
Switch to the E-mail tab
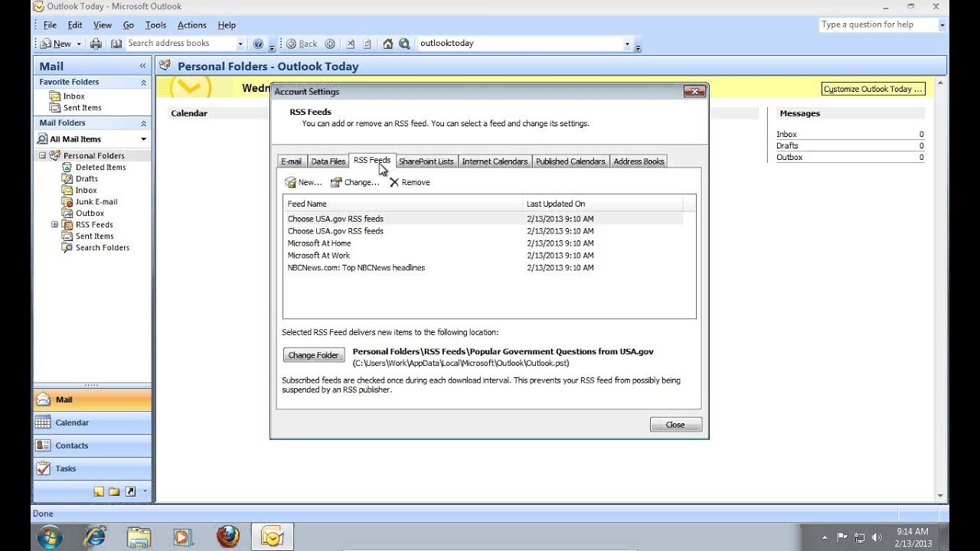pyautogui.click(x=291, y=161)
